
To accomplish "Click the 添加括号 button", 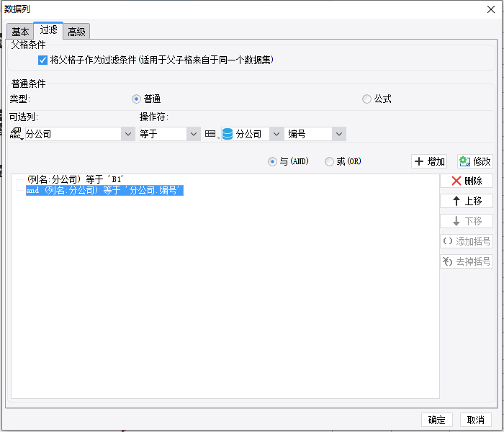I will click(x=467, y=241).
